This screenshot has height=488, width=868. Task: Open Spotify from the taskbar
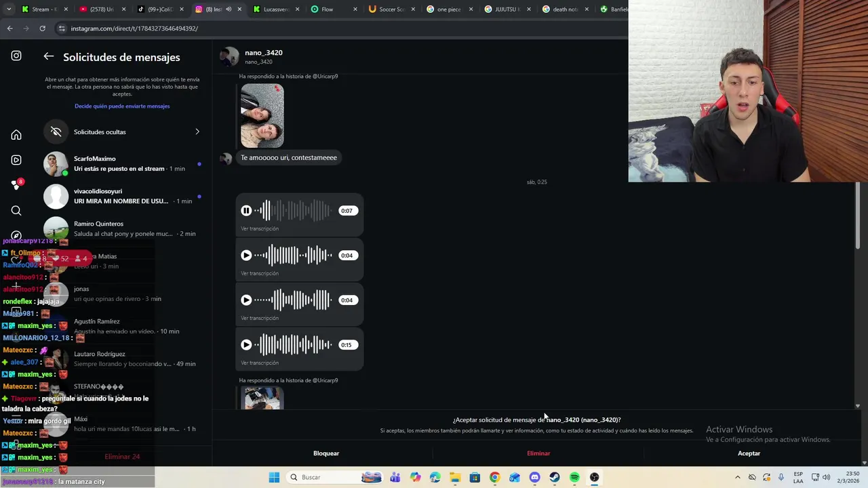[x=574, y=477]
